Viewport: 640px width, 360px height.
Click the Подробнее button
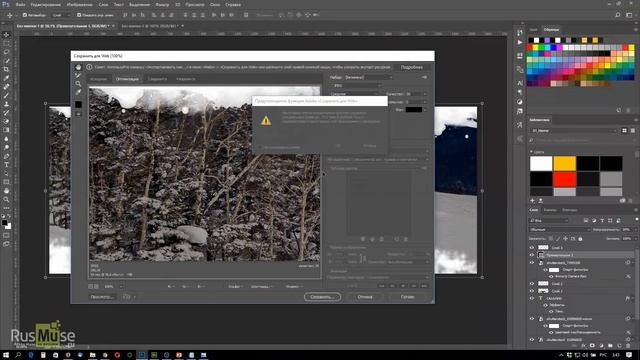pos(411,67)
